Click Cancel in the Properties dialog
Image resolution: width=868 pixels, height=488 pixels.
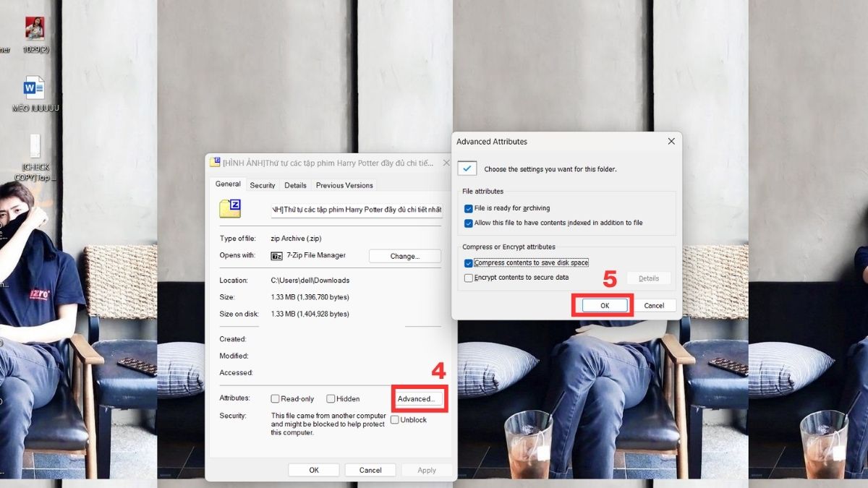[370, 470]
